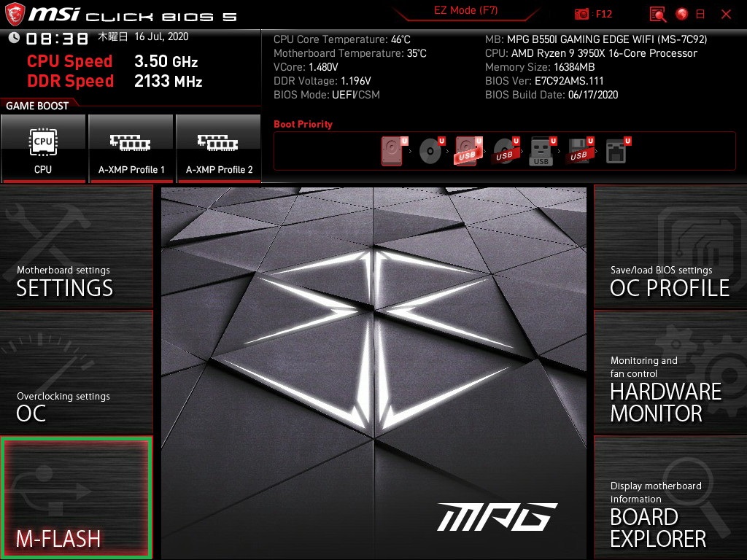Click the Memory Size 16384MB line
747x560 pixels.
540,67
